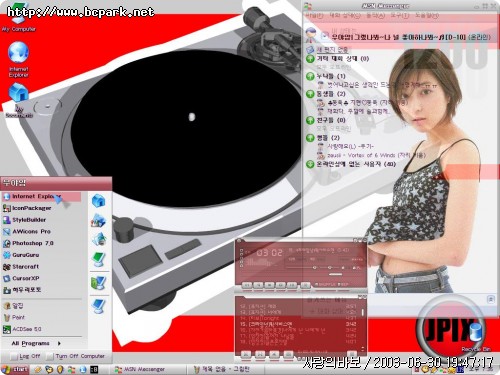Click the playlist scrollbar in media player

[x=363, y=327]
